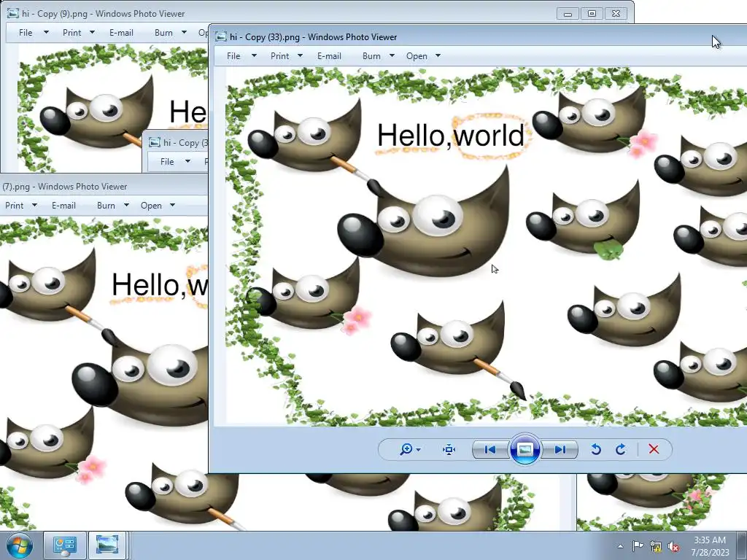
Task: Open the File menu in Copy (33) window
Action: pyautogui.click(x=233, y=56)
